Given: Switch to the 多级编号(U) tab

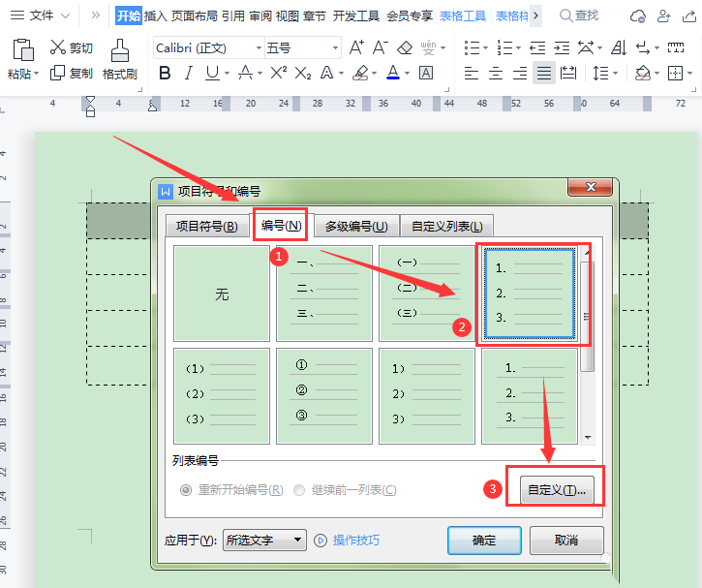Looking at the screenshot, I should click(356, 226).
